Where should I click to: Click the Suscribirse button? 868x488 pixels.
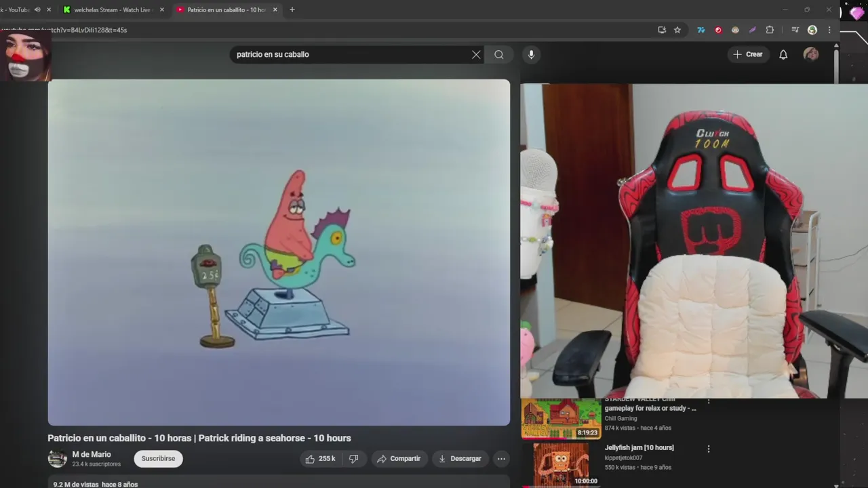click(158, 459)
